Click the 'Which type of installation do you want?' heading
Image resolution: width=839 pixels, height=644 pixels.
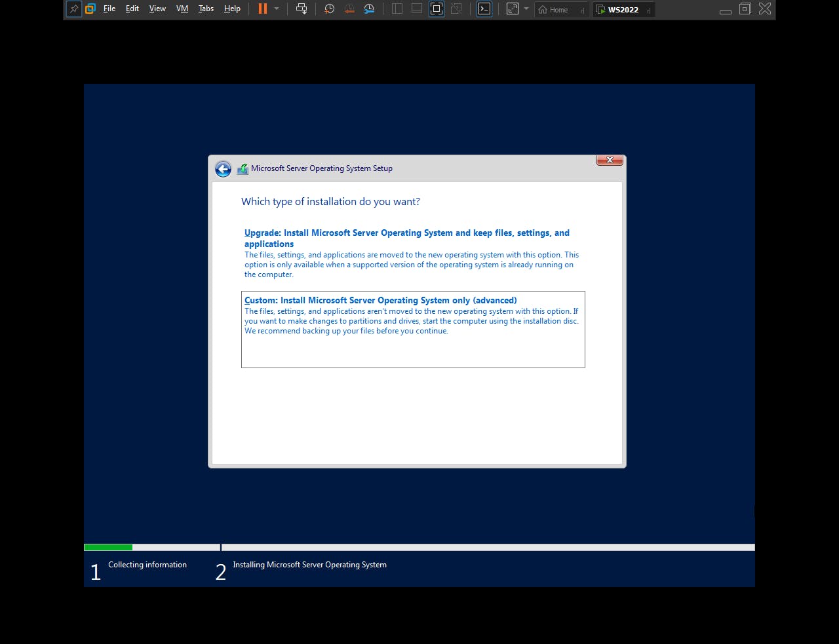pyautogui.click(x=330, y=202)
